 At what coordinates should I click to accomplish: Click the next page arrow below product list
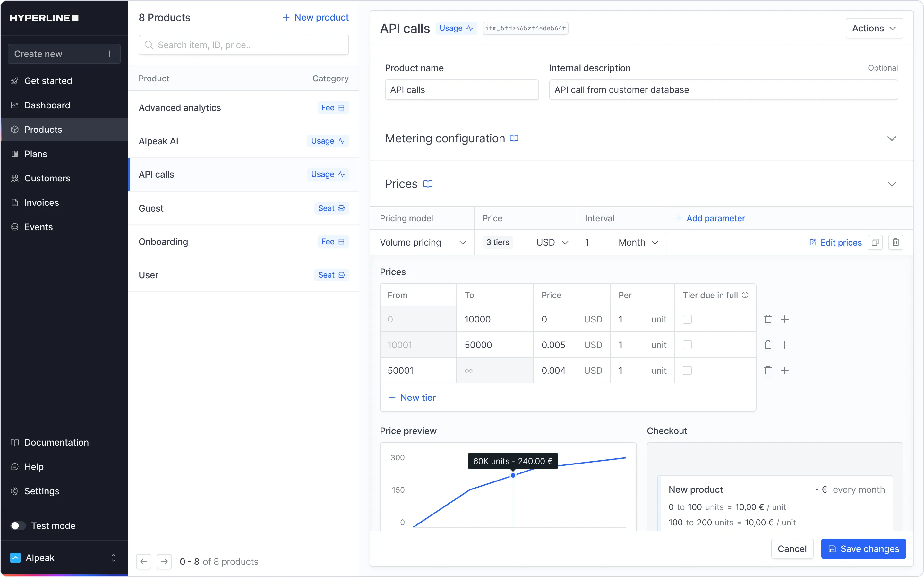(x=164, y=561)
